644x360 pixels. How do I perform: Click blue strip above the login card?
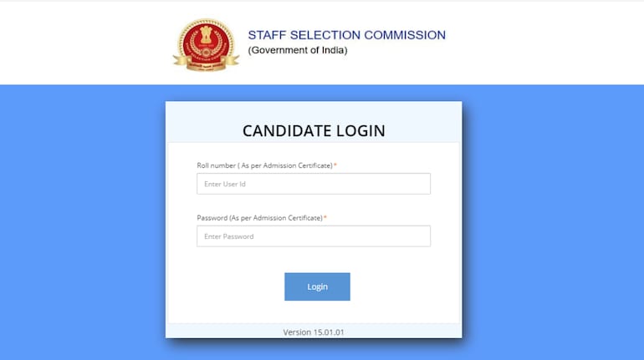coord(314,92)
